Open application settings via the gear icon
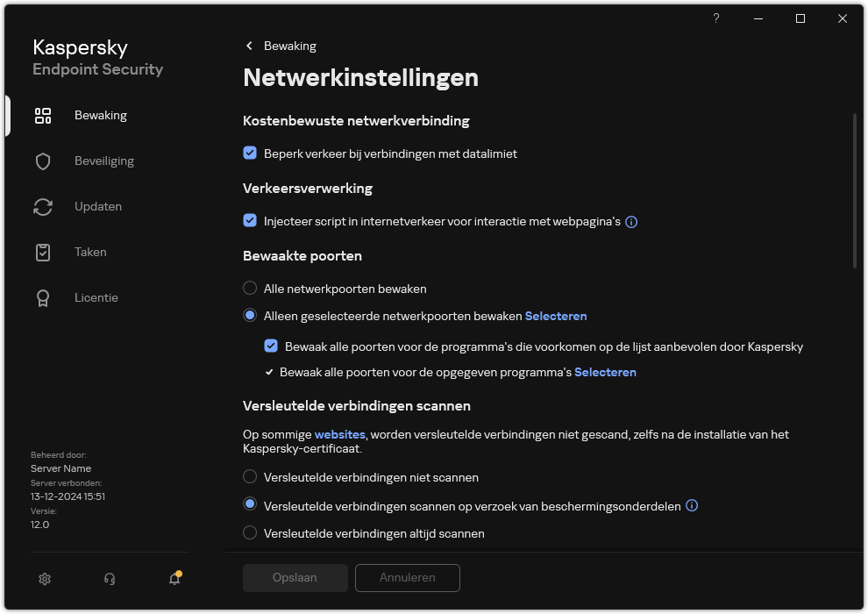The image size is (868, 614). pos(44,579)
